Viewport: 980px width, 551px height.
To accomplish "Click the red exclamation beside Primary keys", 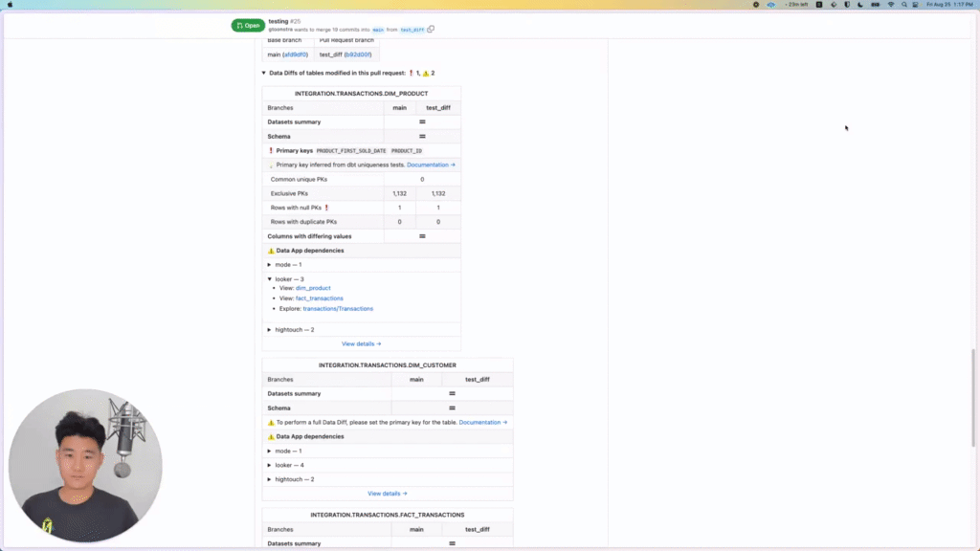I will [x=271, y=150].
